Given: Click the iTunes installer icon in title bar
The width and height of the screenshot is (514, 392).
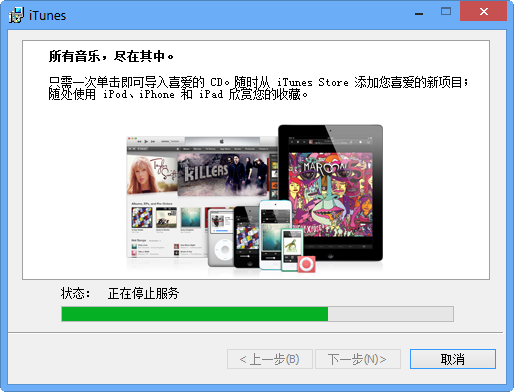Looking at the screenshot, I should point(16,15).
